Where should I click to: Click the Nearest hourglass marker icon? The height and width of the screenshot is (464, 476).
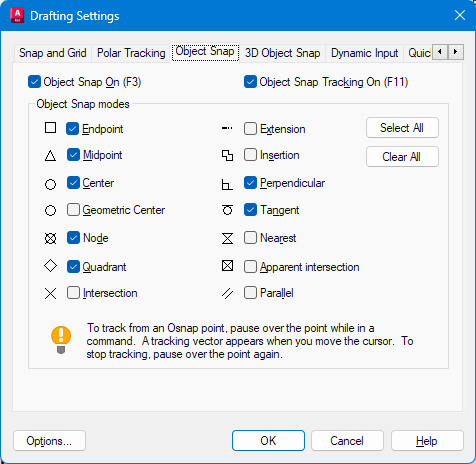coord(227,238)
